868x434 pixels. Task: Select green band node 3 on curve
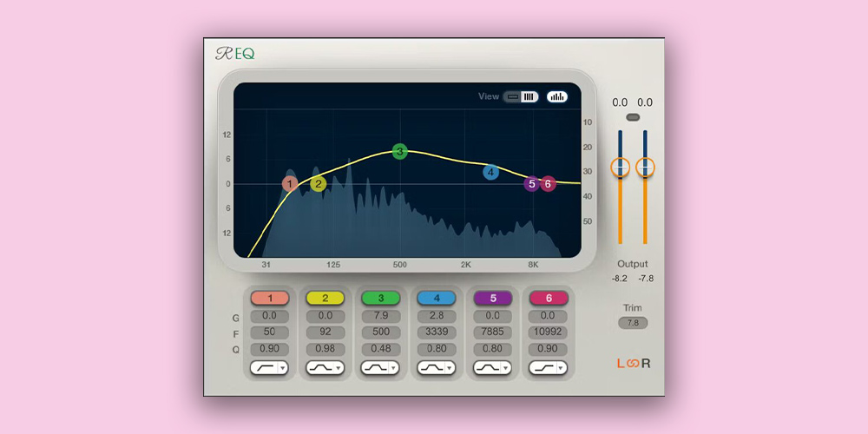(x=399, y=151)
